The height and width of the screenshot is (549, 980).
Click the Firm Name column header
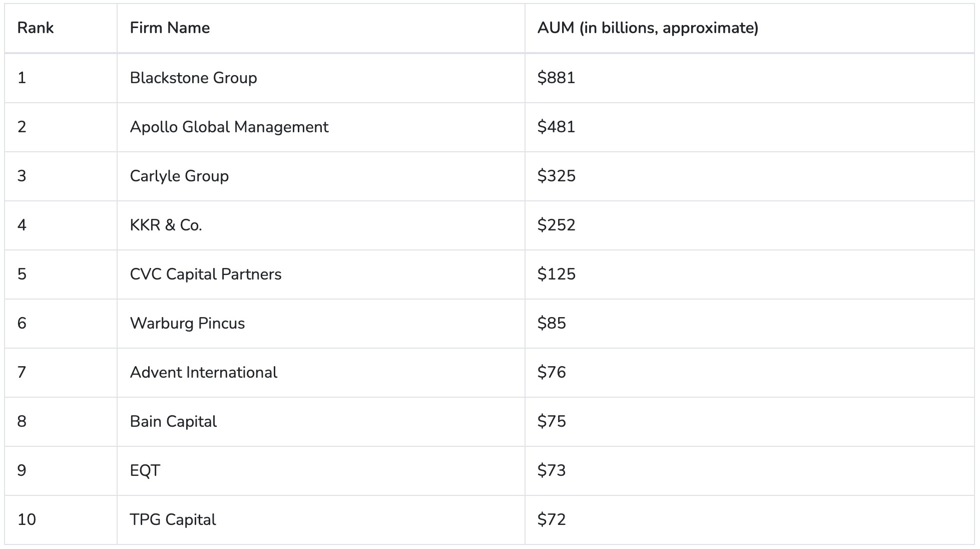point(170,28)
